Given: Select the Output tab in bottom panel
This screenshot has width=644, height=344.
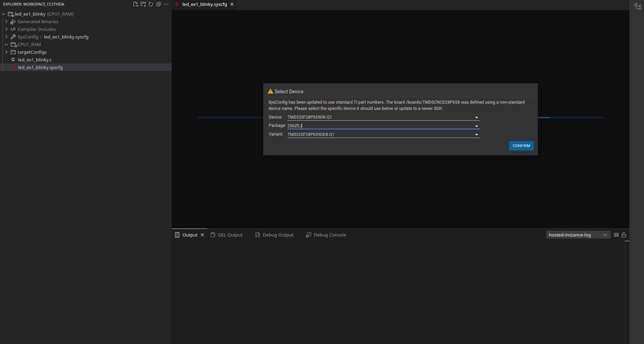Looking at the screenshot, I should (190, 235).
